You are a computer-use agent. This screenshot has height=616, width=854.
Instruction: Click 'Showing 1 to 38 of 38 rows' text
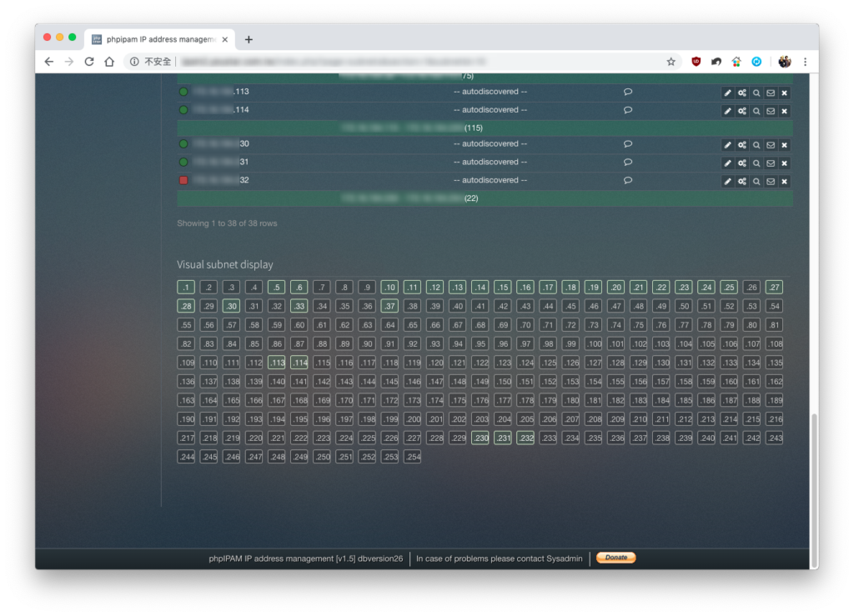[x=227, y=223]
